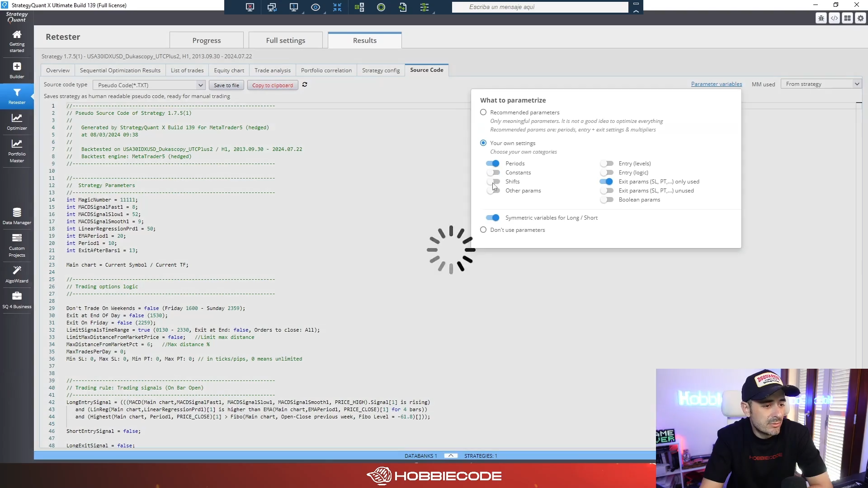The height and width of the screenshot is (488, 868).
Task: Click STRATEGIES: 1 status text
Action: (481, 455)
